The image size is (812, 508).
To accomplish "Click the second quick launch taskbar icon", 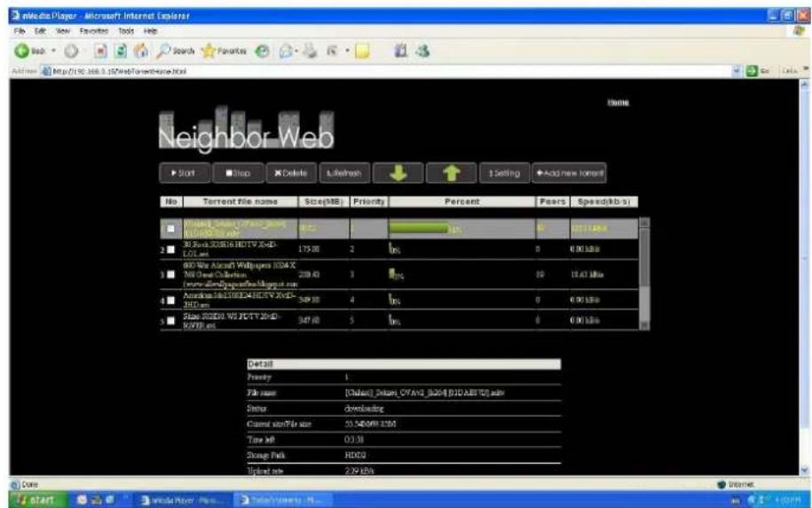I will coord(97,500).
